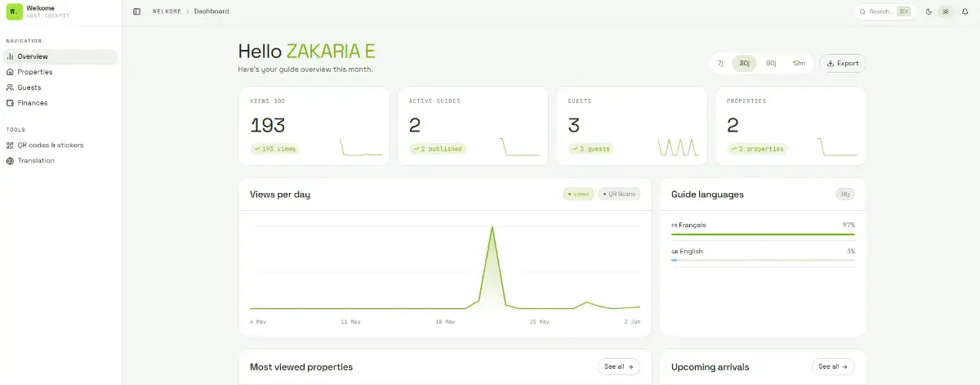980x385 pixels.
Task: Open Translation tool
Action: click(60, 161)
